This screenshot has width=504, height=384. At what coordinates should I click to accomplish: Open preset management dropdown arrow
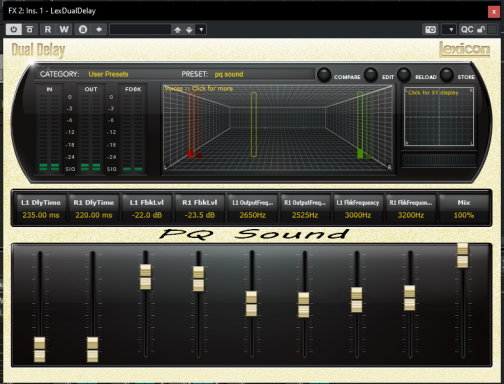201,29
